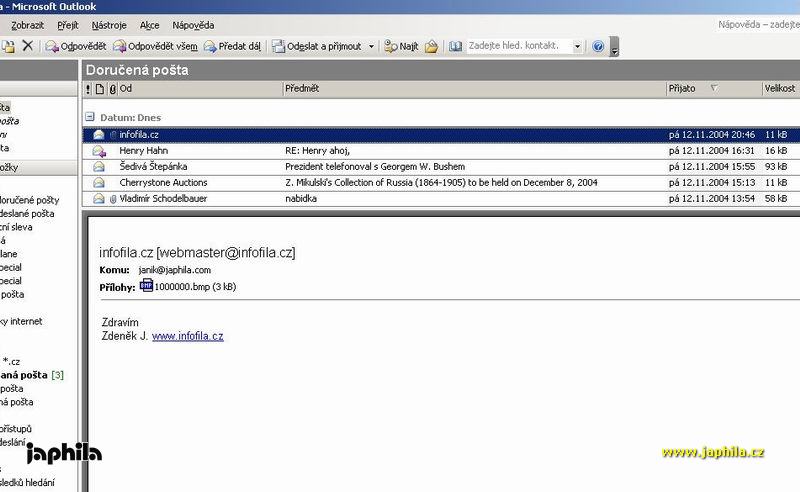Click the contact search field

click(519, 46)
